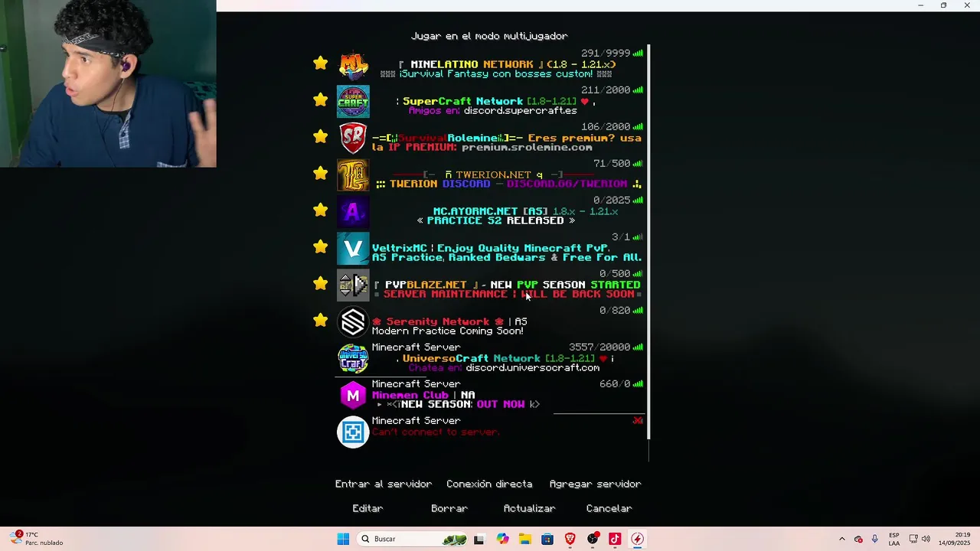The image size is (980, 551).
Task: Open Microsoft Store from the taskbar
Action: [547, 539]
